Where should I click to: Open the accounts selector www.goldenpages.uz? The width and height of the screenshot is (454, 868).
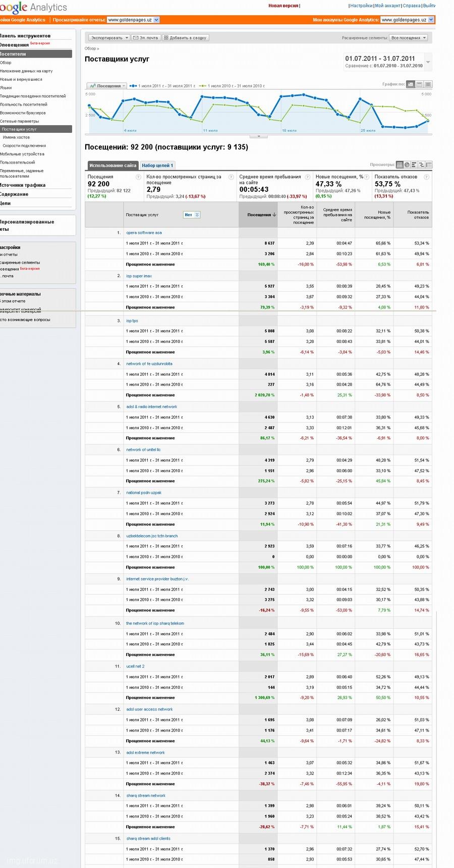[407, 20]
